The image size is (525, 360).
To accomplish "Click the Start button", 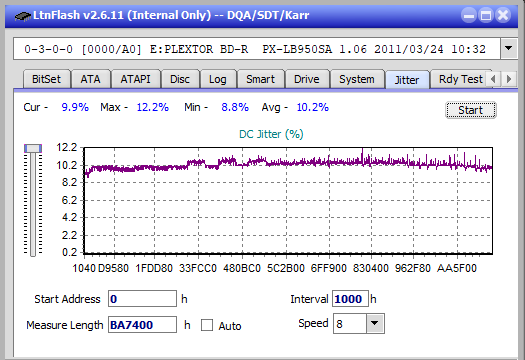I will [470, 110].
